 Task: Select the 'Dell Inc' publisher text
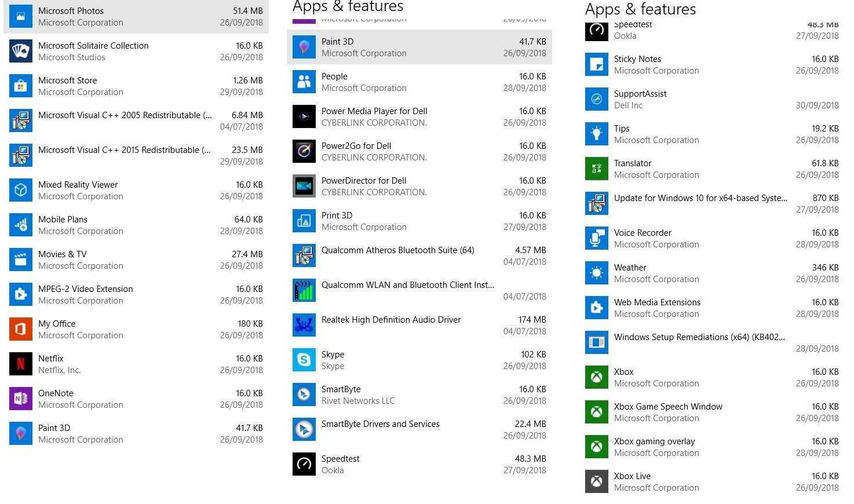[x=629, y=105]
